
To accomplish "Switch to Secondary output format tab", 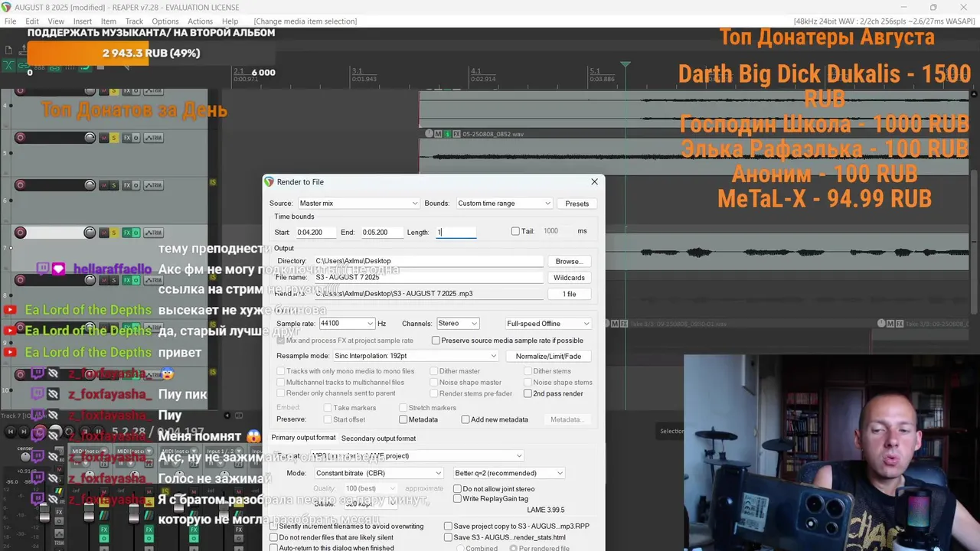I will pyautogui.click(x=378, y=439).
